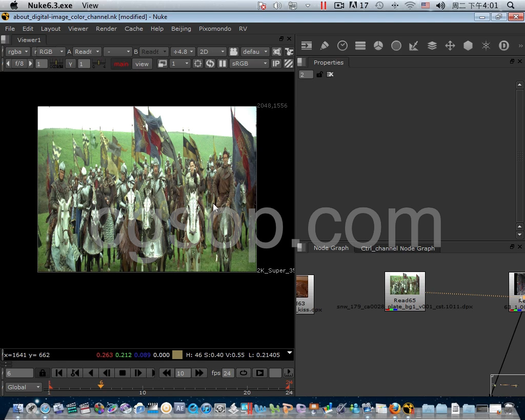Click the viewer ROI toggle icon
The width and height of the screenshot is (525, 420).
[198, 64]
